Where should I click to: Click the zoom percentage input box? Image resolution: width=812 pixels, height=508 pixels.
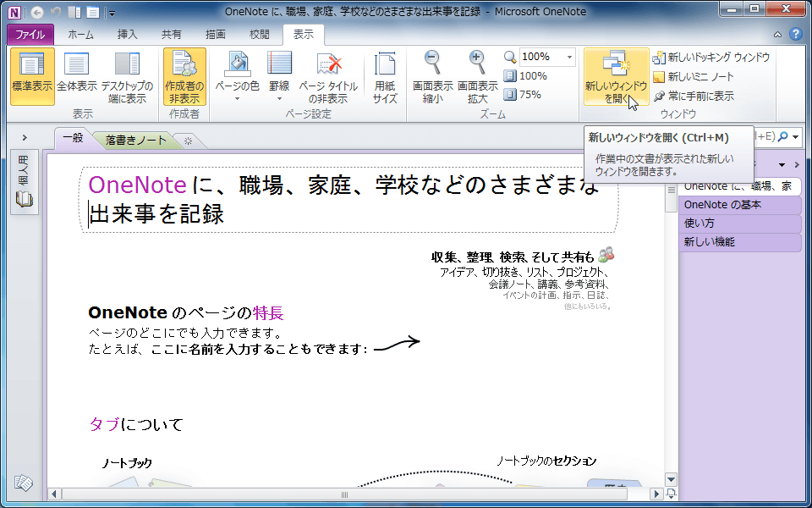pos(541,57)
